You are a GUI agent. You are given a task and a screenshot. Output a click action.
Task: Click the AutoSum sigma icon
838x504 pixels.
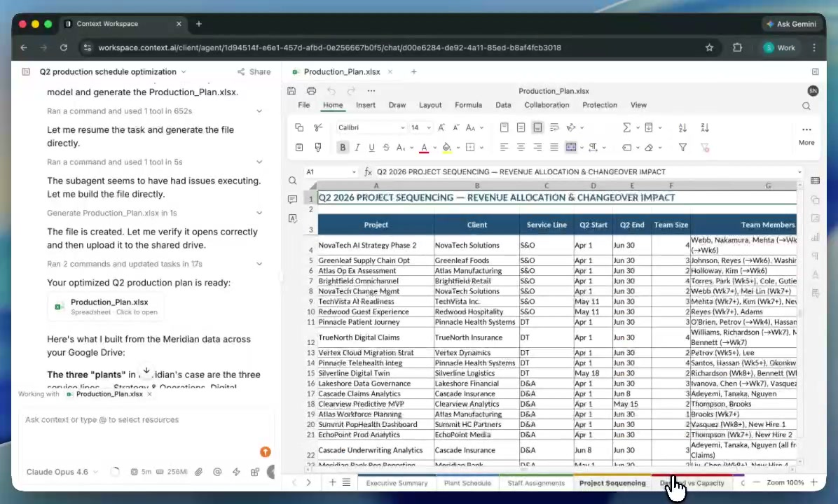click(x=626, y=127)
